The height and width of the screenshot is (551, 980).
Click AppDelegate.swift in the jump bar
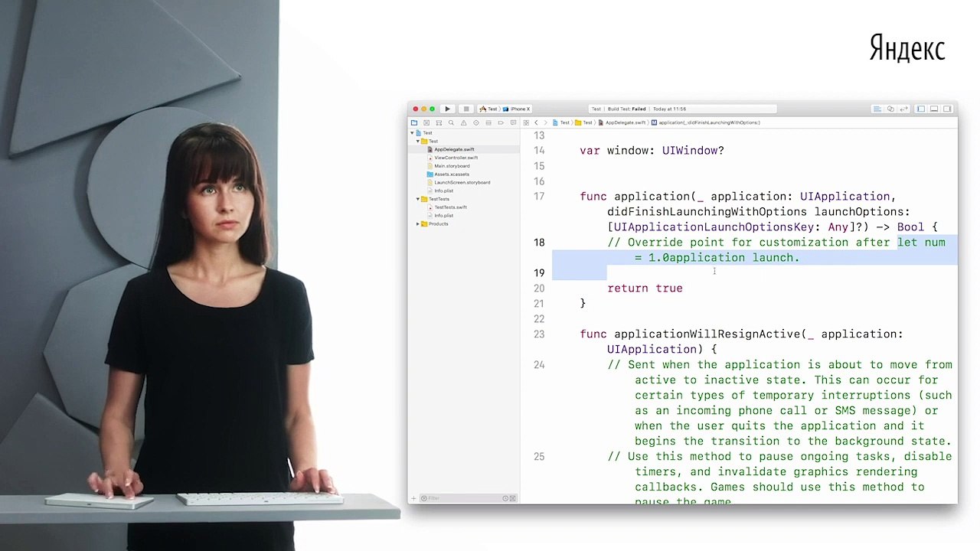click(623, 122)
